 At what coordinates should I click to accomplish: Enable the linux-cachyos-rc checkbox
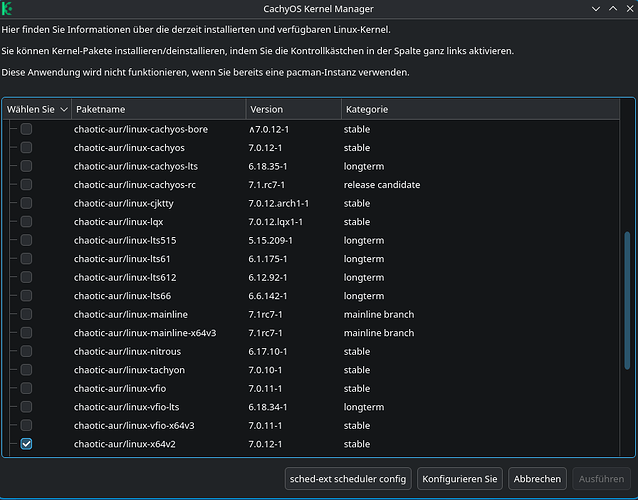26,185
